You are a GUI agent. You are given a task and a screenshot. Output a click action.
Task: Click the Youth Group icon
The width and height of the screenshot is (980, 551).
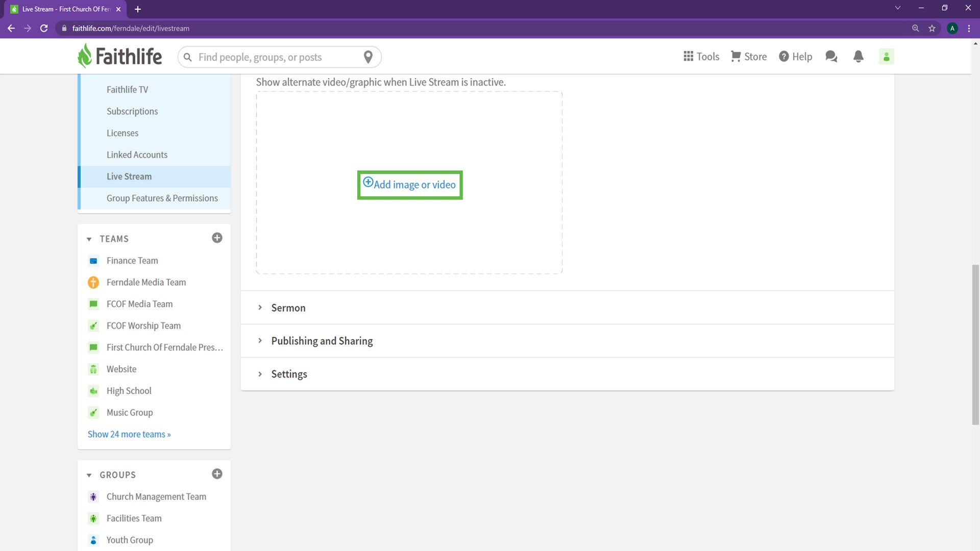93,540
